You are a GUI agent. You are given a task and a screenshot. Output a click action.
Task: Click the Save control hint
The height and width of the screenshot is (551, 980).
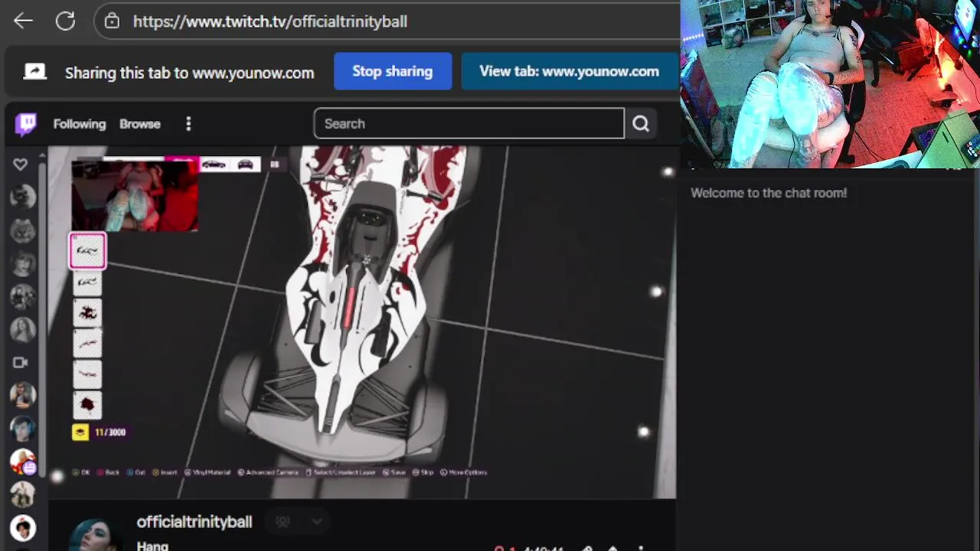point(394,472)
